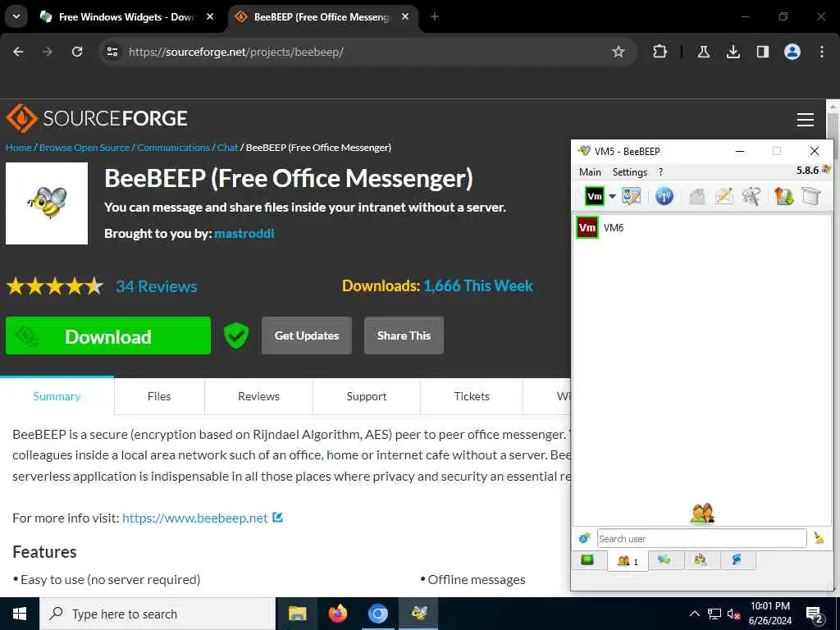This screenshot has height=630, width=840.
Task: Open the edit profile icon in BeeBEEP toolbar
Action: [632, 196]
